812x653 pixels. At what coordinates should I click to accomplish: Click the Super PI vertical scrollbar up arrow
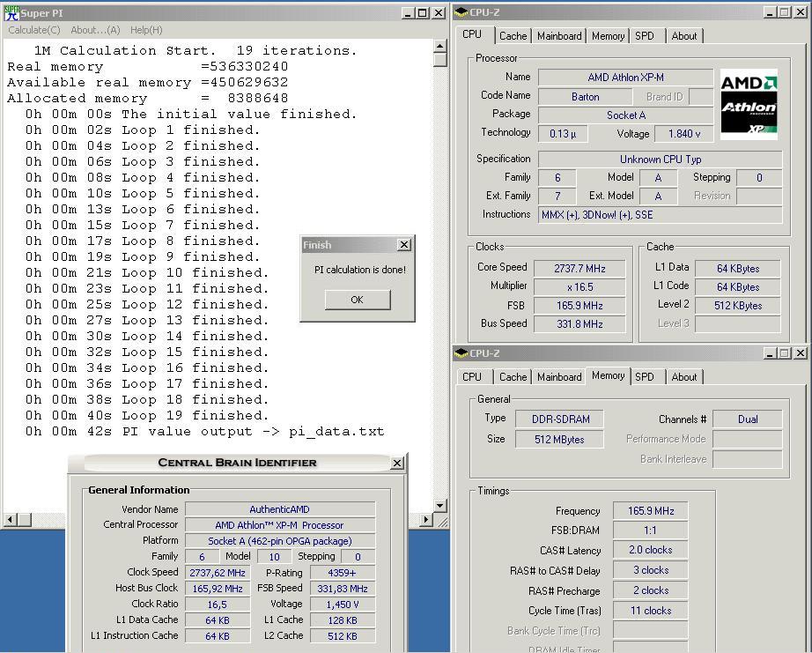point(439,46)
